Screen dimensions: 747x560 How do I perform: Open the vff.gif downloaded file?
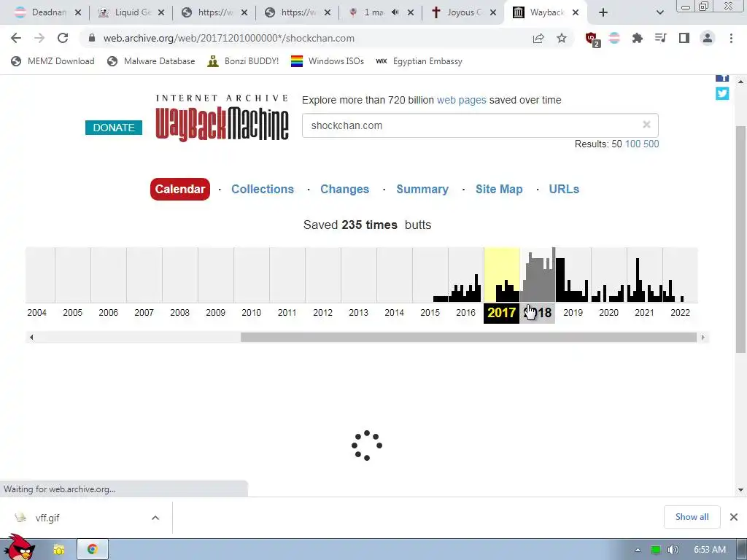click(47, 518)
